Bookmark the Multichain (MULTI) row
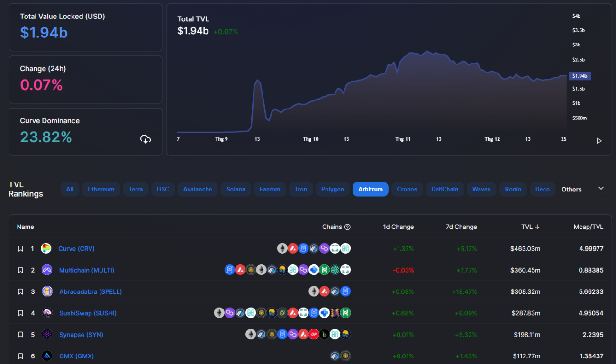 (20, 270)
